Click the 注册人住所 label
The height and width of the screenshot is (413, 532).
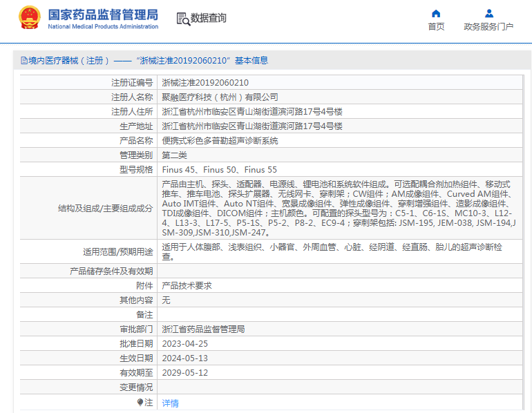click(x=132, y=112)
